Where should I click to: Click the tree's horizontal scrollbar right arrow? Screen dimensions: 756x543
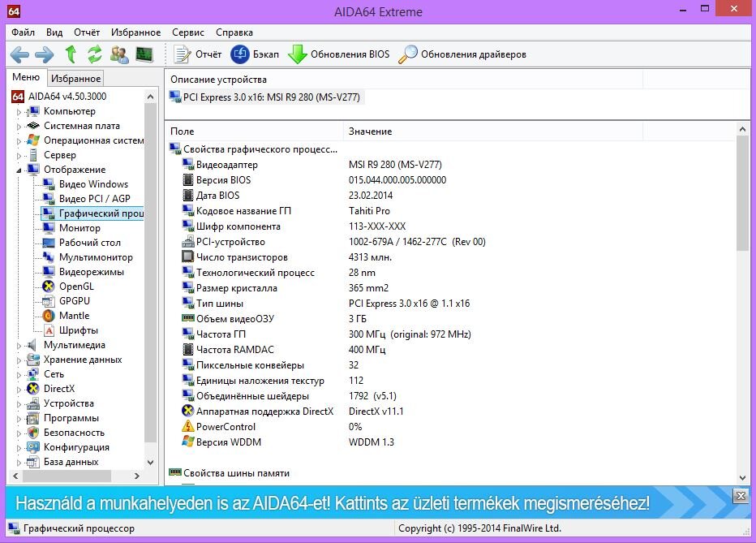point(137,476)
